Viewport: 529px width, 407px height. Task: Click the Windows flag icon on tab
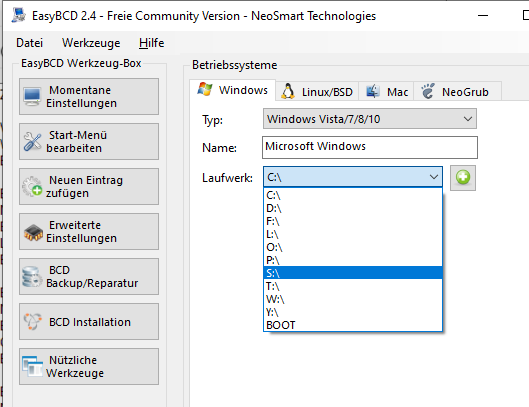205,90
